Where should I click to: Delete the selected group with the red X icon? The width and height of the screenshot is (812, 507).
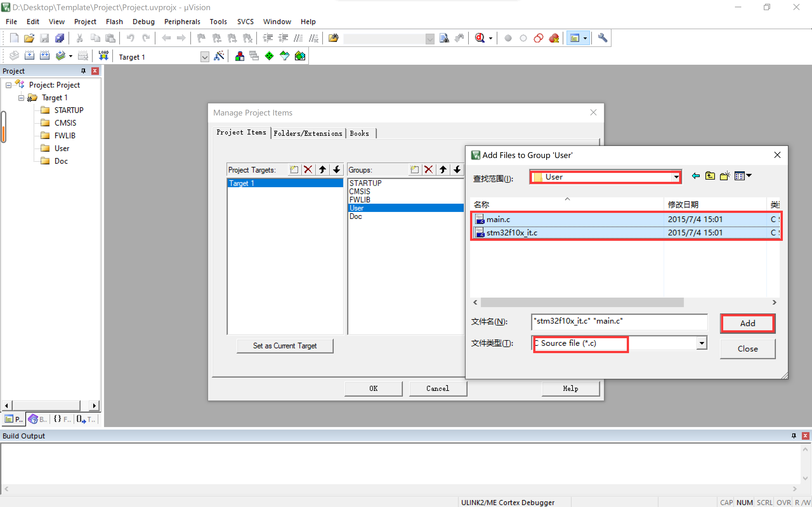pyautogui.click(x=428, y=170)
